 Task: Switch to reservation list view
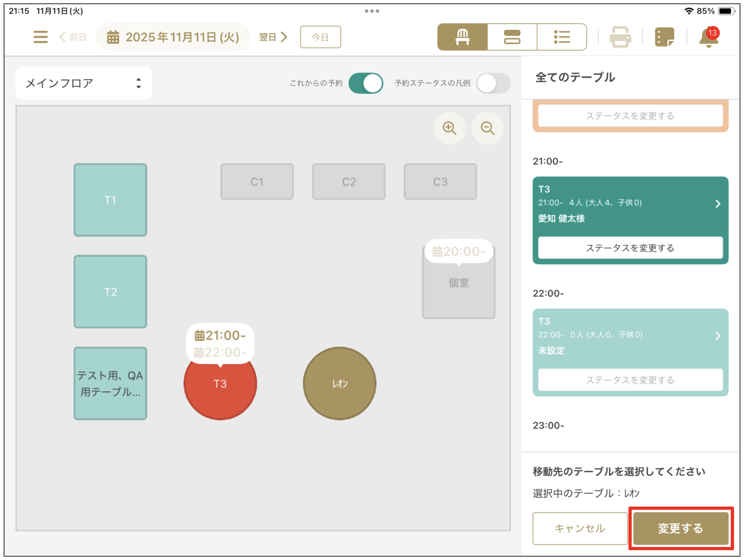(562, 37)
